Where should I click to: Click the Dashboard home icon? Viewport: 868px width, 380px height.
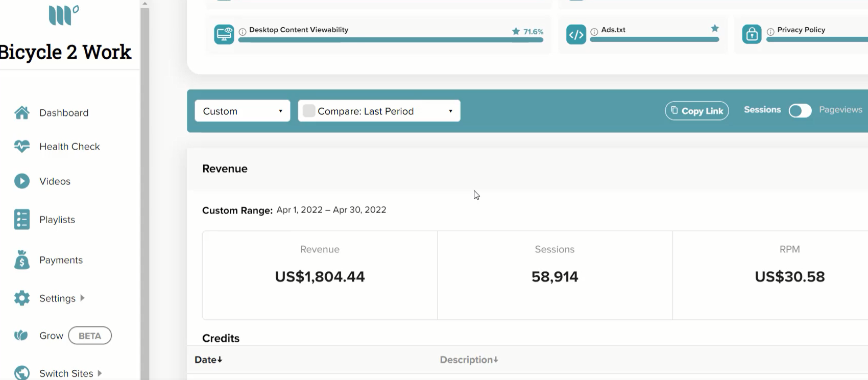(21, 112)
